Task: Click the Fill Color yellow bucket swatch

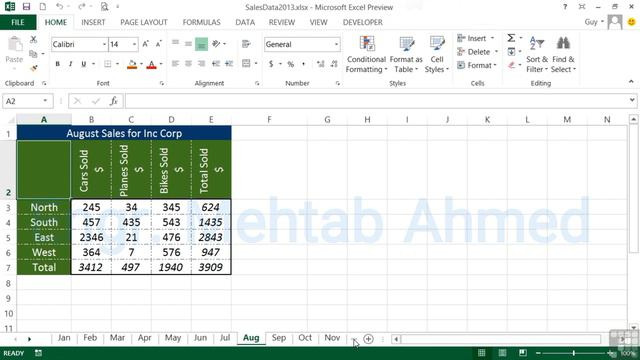Action: pyautogui.click(x=132, y=64)
